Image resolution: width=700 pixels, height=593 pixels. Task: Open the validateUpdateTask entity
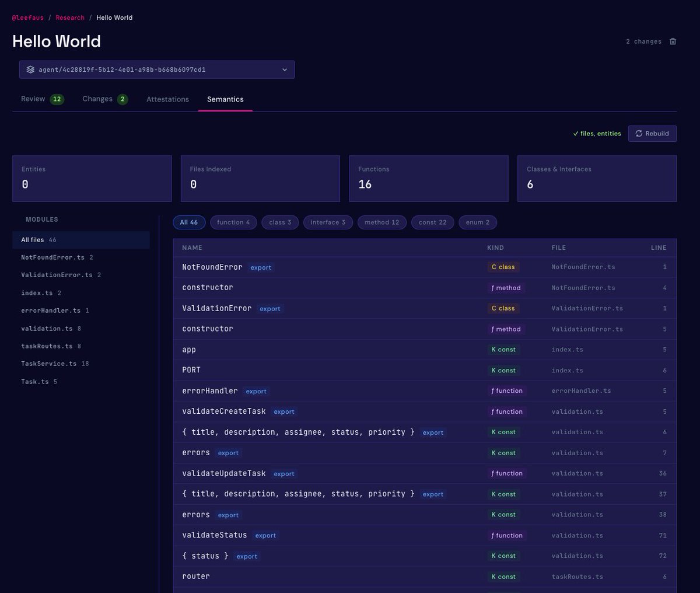(425, 473)
